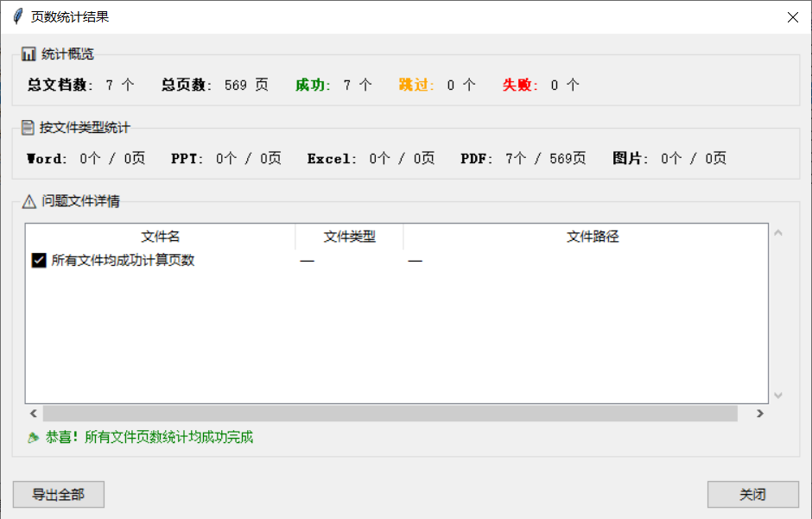Click the 导出全部 button
This screenshot has width=812, height=519.
pyautogui.click(x=59, y=495)
